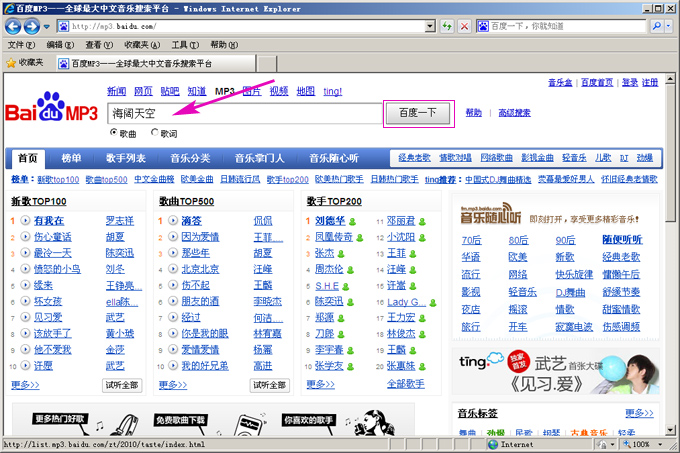Open the 武艺 见习爱 ting banner
This screenshot has width=680, height=453.
click(x=556, y=371)
